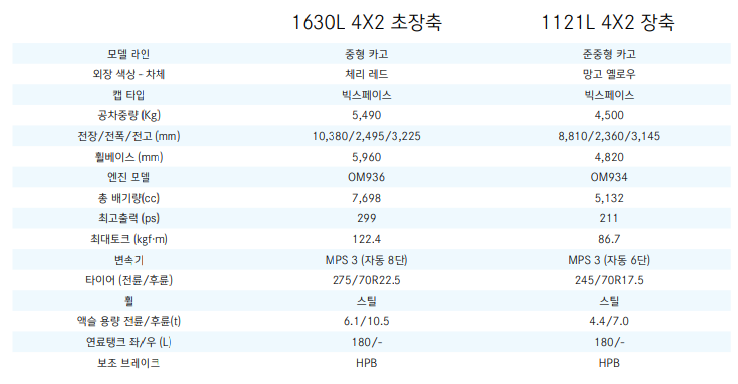The image size is (738, 384).
Task: Select the '전장/전폭/전고 (mm)' row label
Action: point(128,136)
